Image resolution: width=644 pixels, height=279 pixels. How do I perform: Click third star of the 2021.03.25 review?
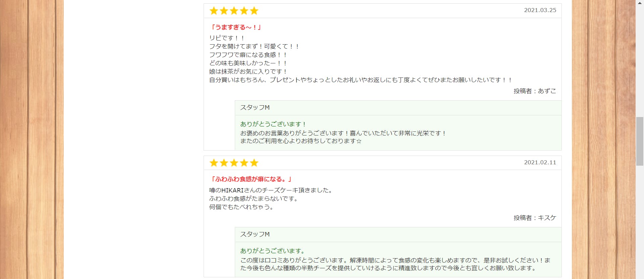pyautogui.click(x=234, y=11)
